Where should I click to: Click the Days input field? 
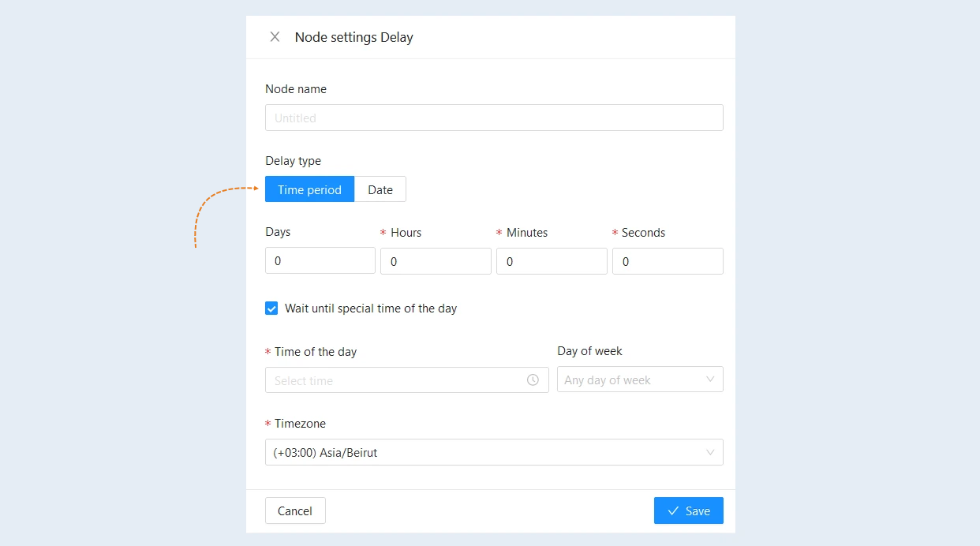click(x=320, y=260)
